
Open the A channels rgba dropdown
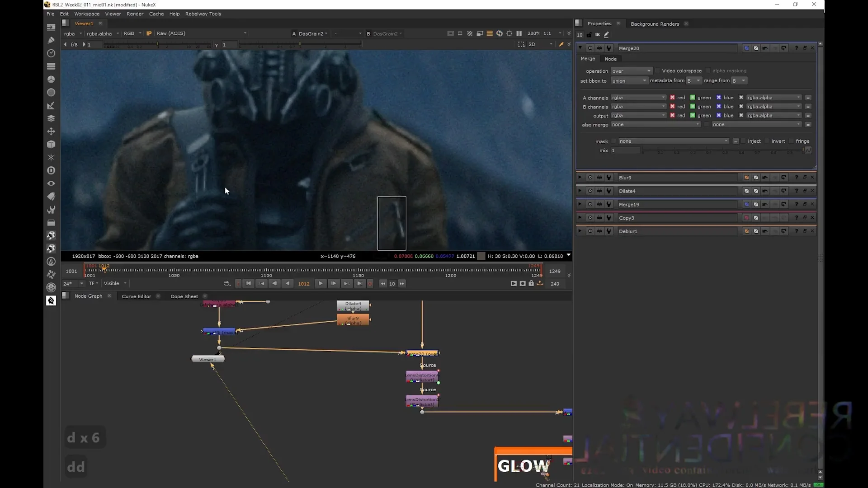coord(638,98)
